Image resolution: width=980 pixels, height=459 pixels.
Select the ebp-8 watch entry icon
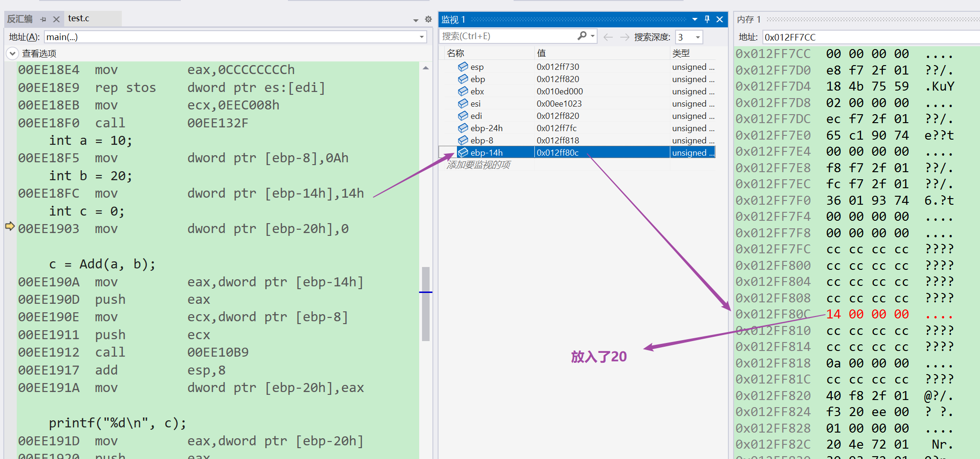(x=463, y=140)
